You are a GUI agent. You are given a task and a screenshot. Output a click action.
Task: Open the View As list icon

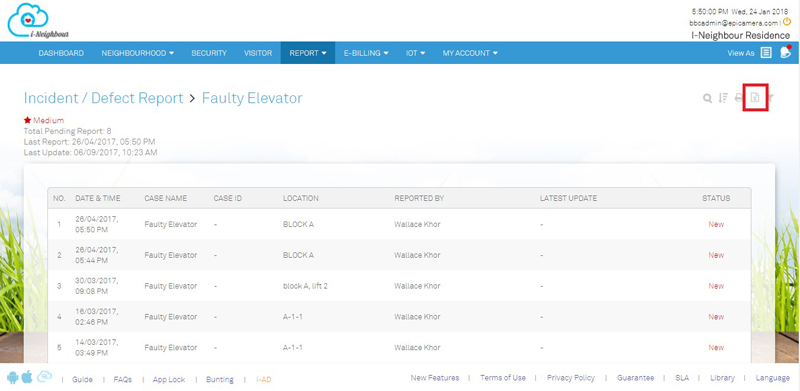(x=766, y=53)
